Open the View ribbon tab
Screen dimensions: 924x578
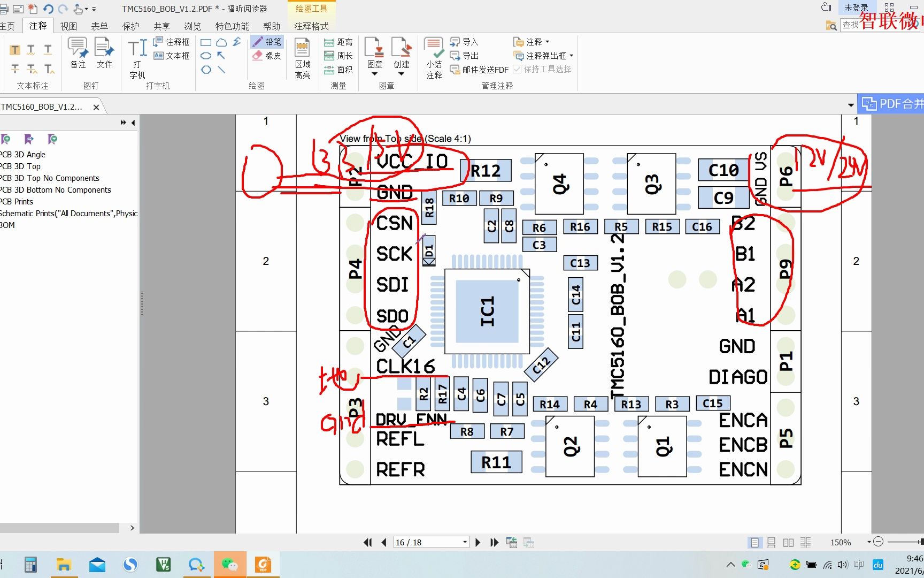68,26
